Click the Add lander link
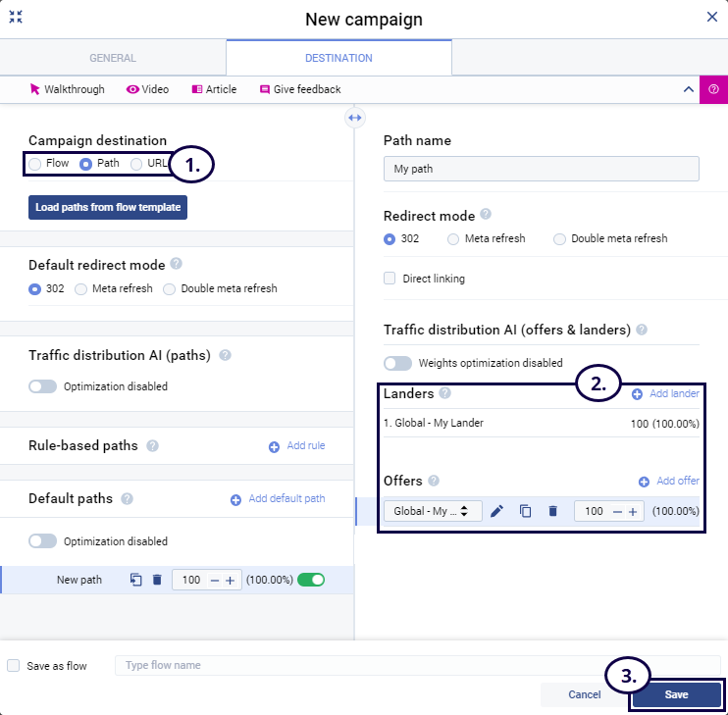Image resolution: width=728 pixels, height=715 pixels. 666,393
